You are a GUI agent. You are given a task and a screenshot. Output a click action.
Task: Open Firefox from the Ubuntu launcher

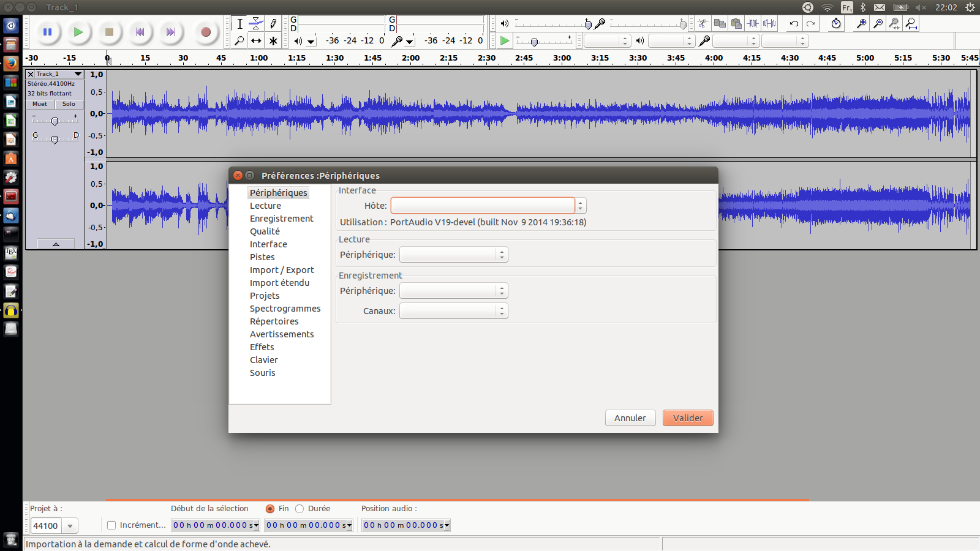(x=11, y=64)
